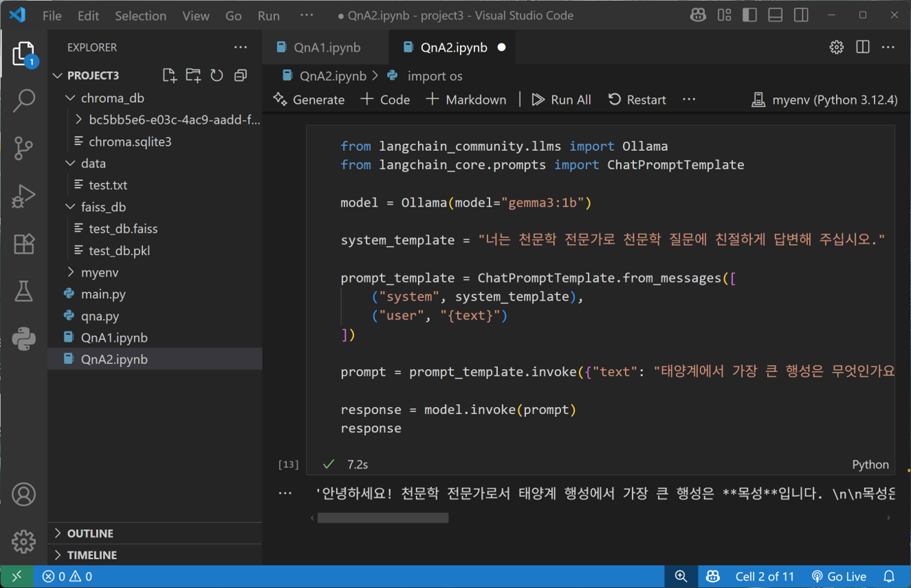Open cell output actions ellipsis
This screenshot has height=588, width=911.
tap(285, 493)
